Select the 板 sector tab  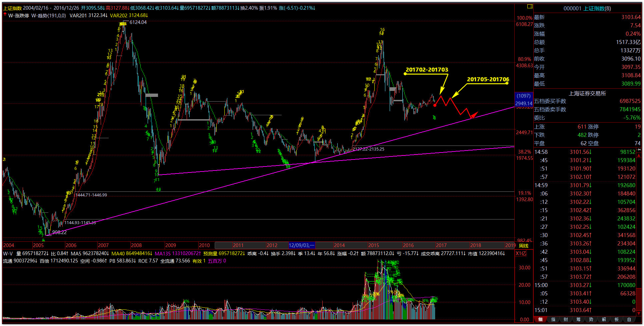[616, 319]
